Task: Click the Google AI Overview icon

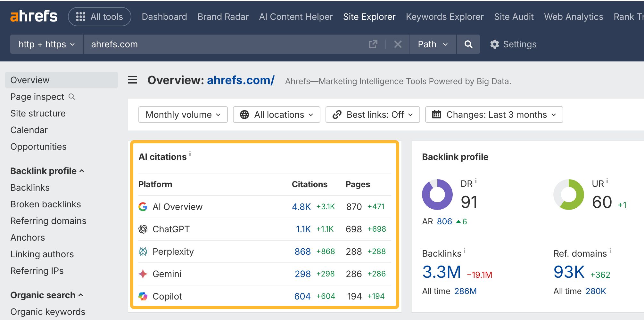Action: 143,207
